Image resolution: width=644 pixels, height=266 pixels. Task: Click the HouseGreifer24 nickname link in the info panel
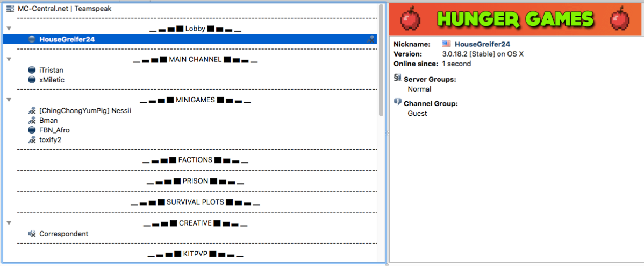(x=482, y=44)
